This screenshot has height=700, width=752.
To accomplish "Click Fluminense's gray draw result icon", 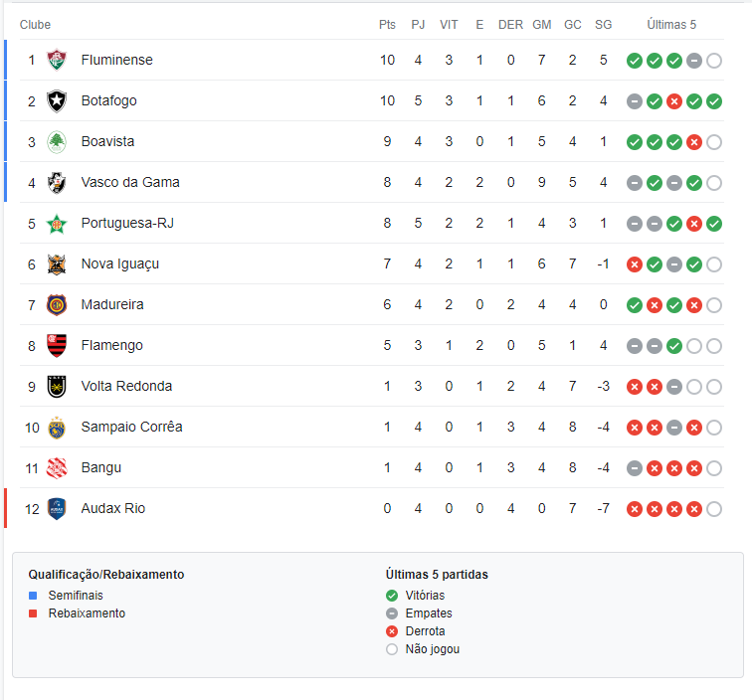I will click(x=694, y=61).
